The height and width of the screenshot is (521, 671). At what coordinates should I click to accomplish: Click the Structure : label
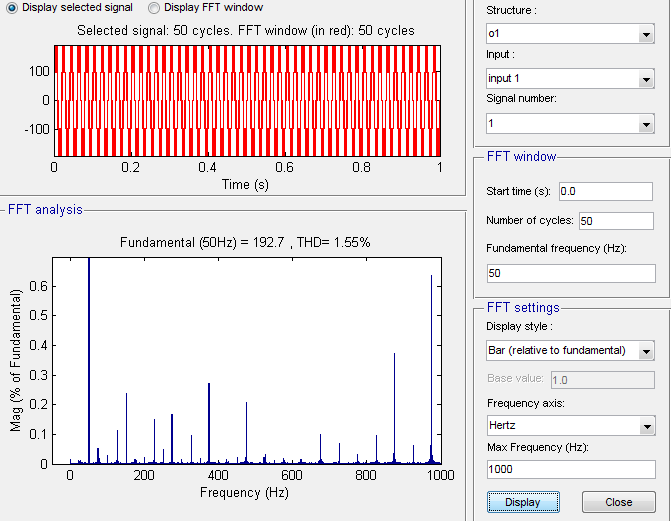pyautogui.click(x=511, y=10)
